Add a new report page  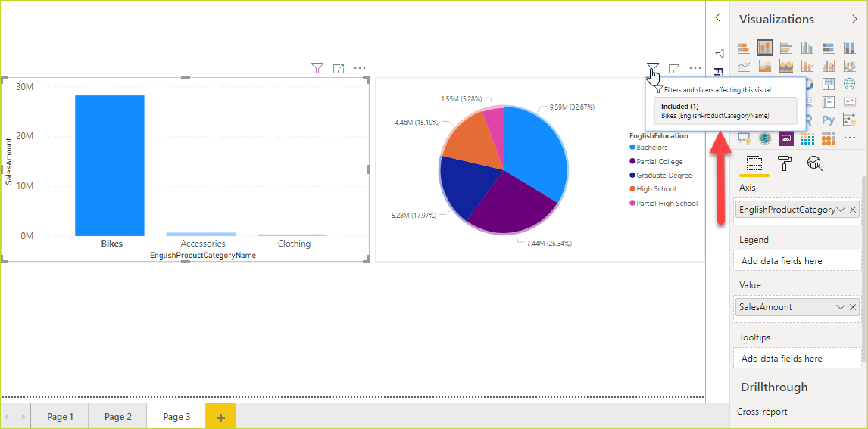point(220,417)
